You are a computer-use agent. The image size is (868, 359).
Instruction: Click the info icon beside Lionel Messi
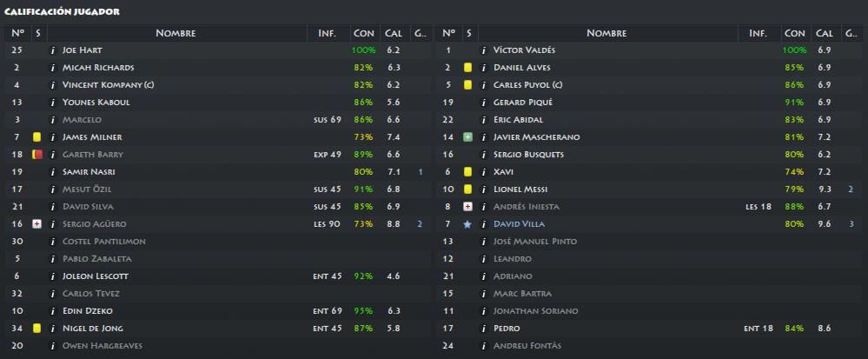484,189
